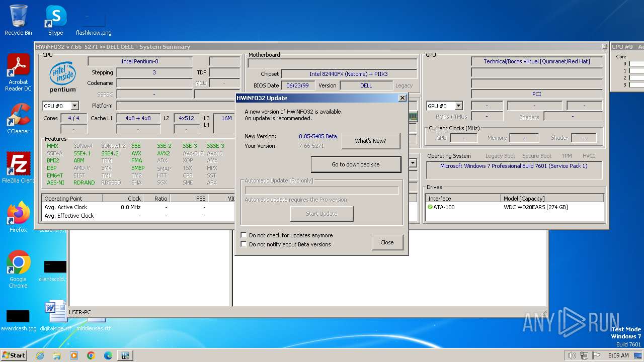Click the FSB column header
The image size is (644, 362).
point(188,199)
